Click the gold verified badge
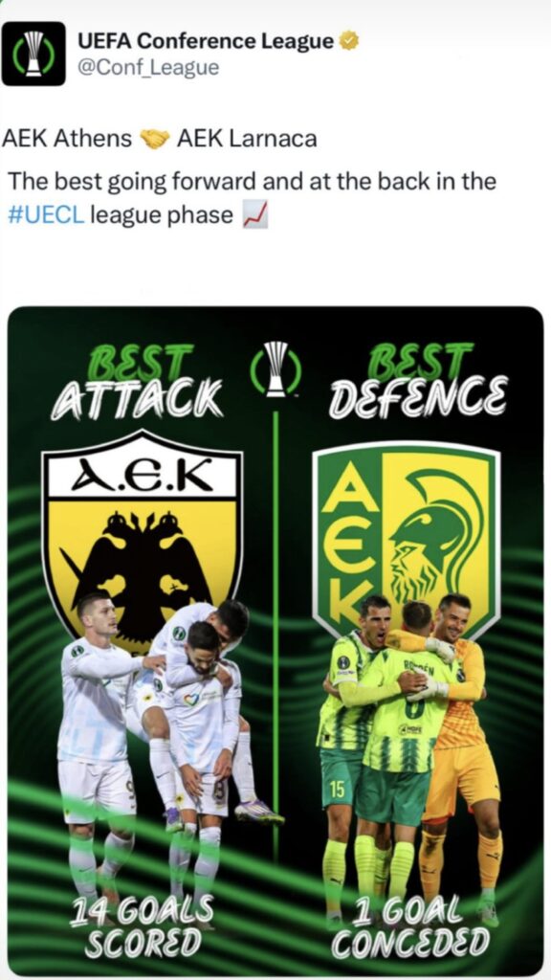Screen dimensions: 551x980 (349, 42)
